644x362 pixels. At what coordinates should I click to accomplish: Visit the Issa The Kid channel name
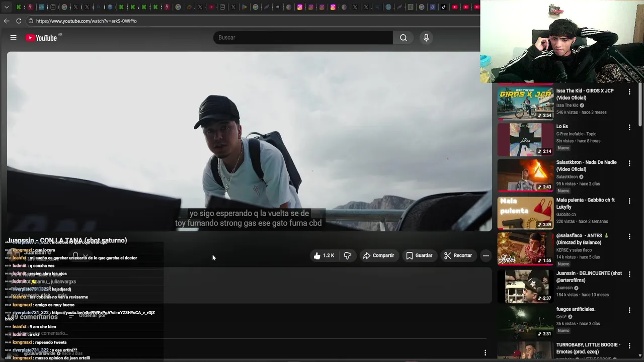(x=567, y=106)
